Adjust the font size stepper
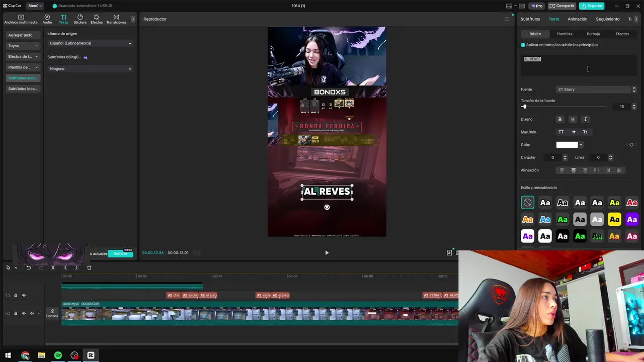This screenshot has height=362, width=644. coord(634,107)
